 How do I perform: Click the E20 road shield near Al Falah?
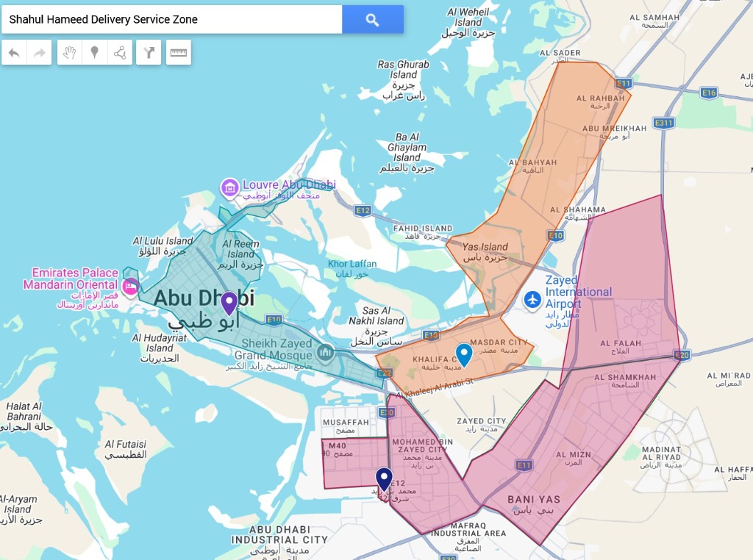click(x=682, y=355)
